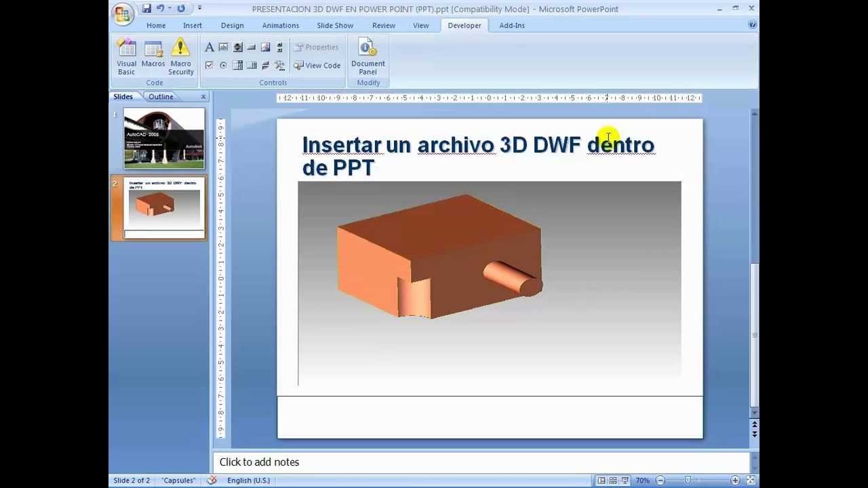Select slide 1 thumbnail (AutoCAD 2008)
868x488 pixels.
point(164,138)
